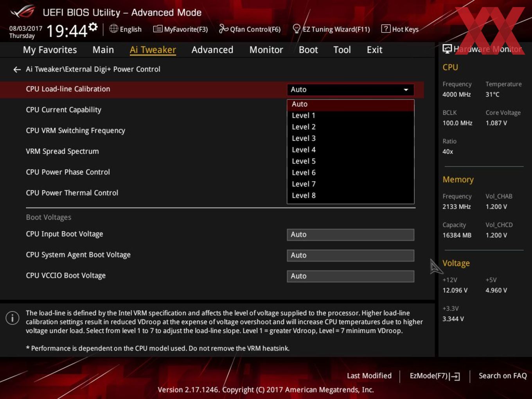The image size is (532, 399).
Task: Click the Core Voltage value 1.087 V
Action: (x=496, y=123)
